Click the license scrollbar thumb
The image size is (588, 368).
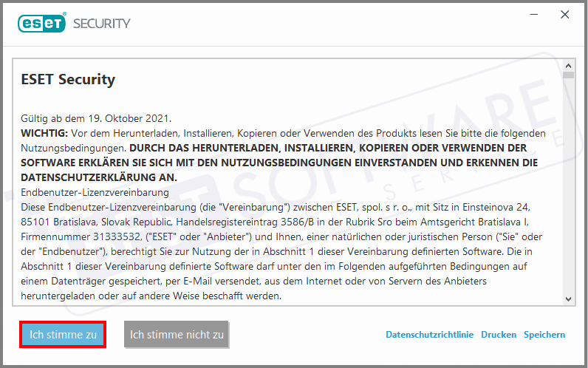pos(569,75)
